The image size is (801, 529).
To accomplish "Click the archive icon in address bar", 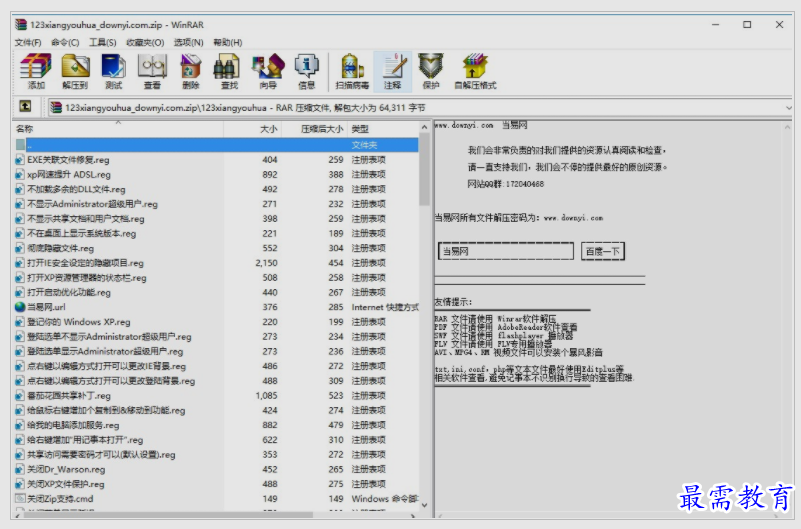I will tap(56, 107).
